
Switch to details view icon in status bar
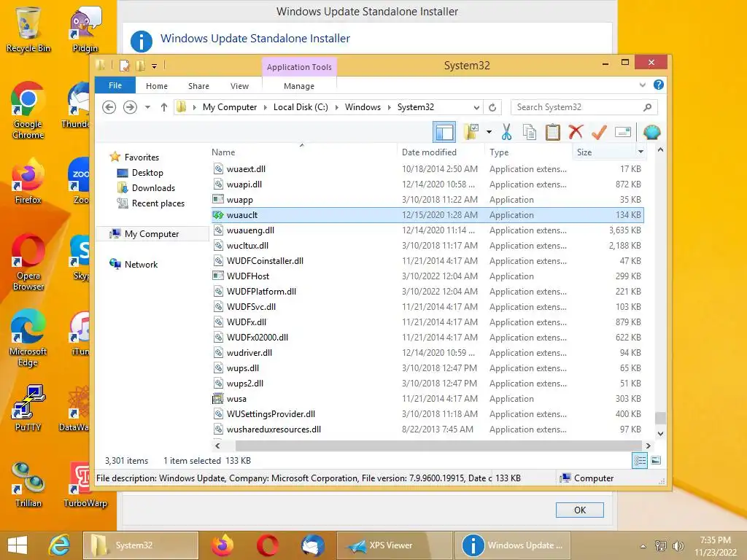click(x=640, y=461)
